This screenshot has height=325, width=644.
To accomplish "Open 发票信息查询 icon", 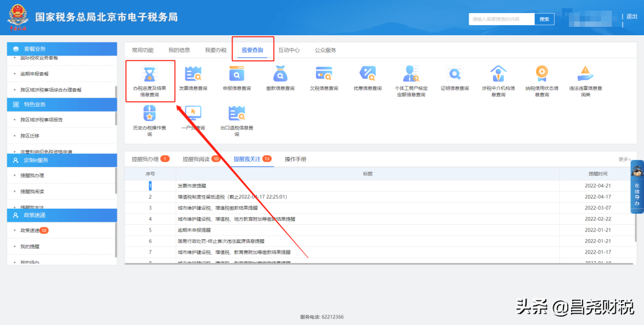I will pos(193,75).
